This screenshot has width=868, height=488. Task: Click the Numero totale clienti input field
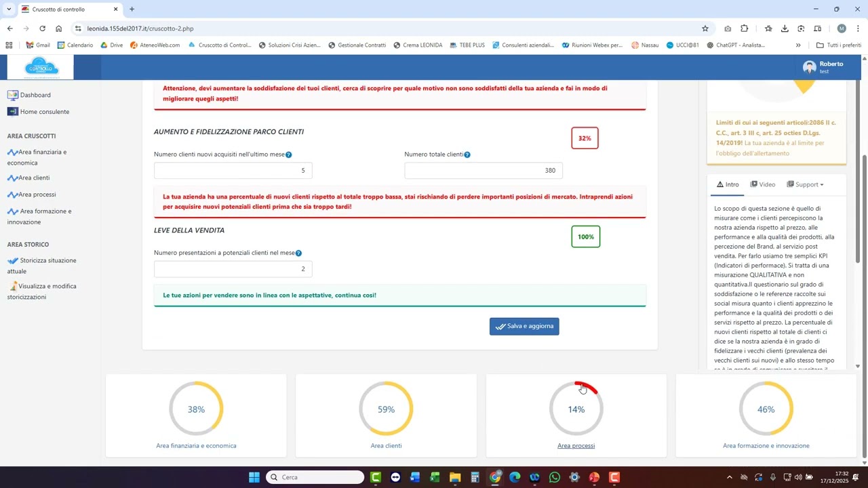(484, 171)
